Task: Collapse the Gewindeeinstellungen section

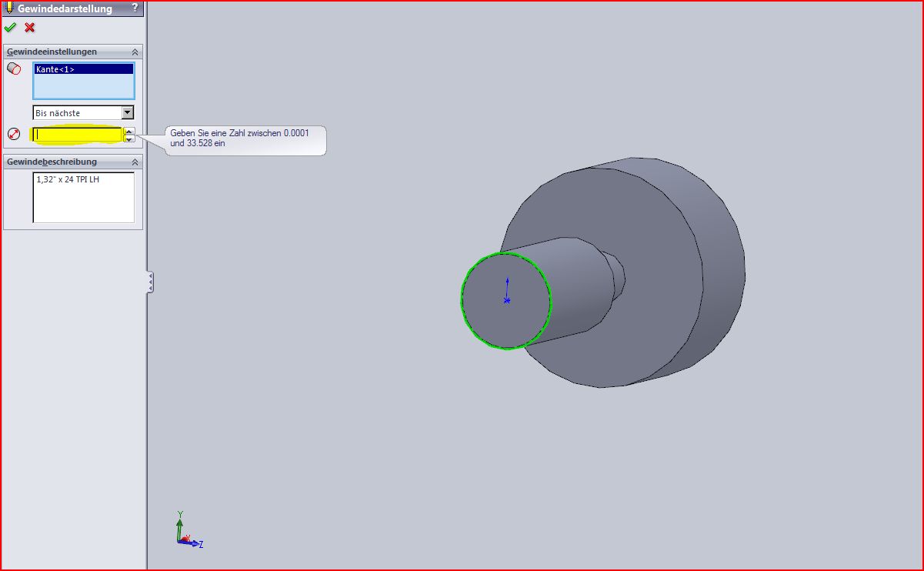Action: coord(135,52)
